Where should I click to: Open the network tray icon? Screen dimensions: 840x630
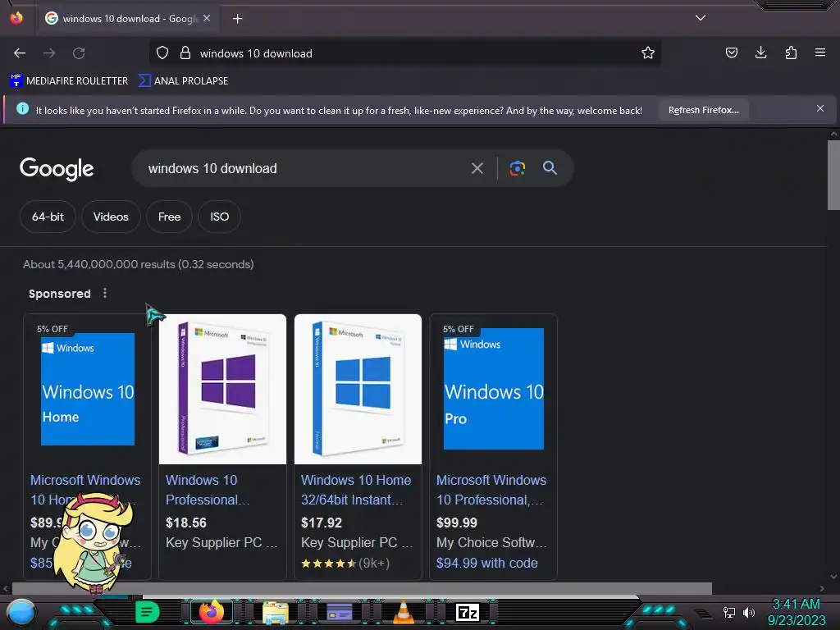728,612
